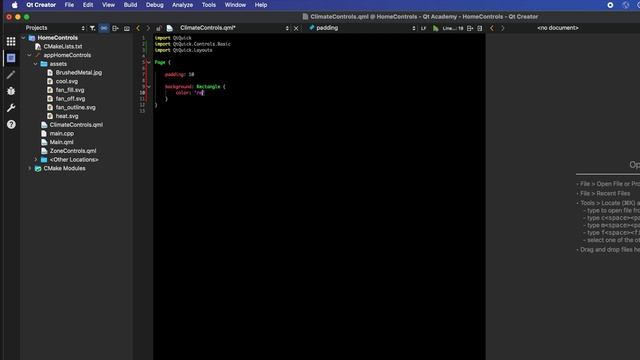Click the line and column indicator
This screenshot has width=640, height=360.
click(453, 28)
